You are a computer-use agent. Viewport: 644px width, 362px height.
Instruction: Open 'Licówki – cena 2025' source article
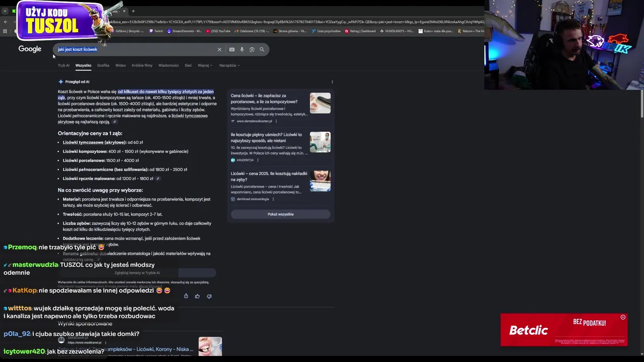pos(269,176)
